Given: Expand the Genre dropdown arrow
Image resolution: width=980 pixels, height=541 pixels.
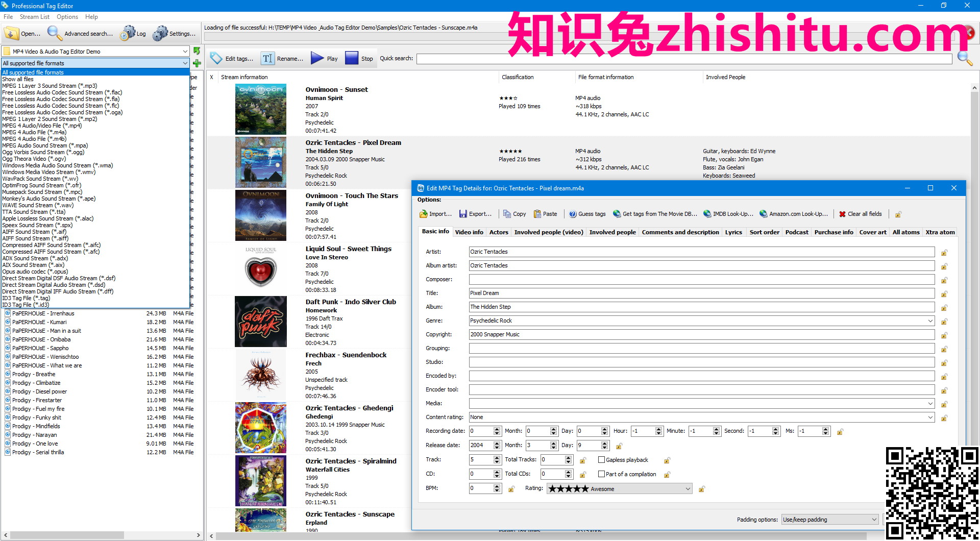Looking at the screenshot, I should tap(930, 321).
